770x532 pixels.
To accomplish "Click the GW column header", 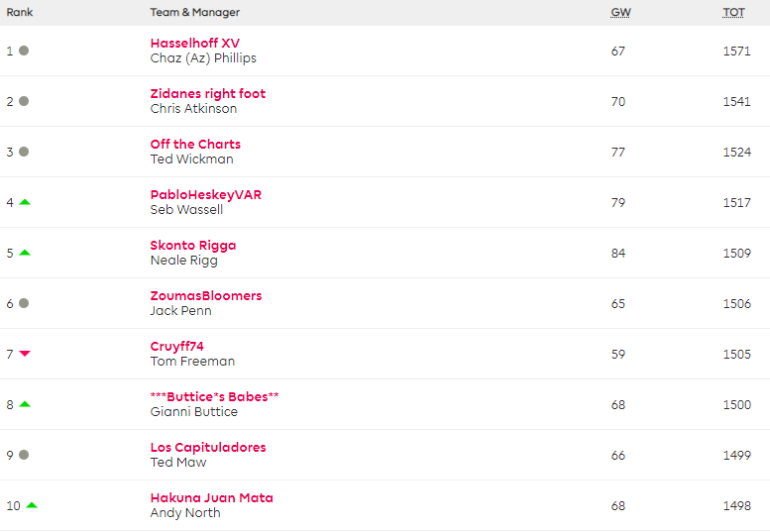I will [x=620, y=13].
